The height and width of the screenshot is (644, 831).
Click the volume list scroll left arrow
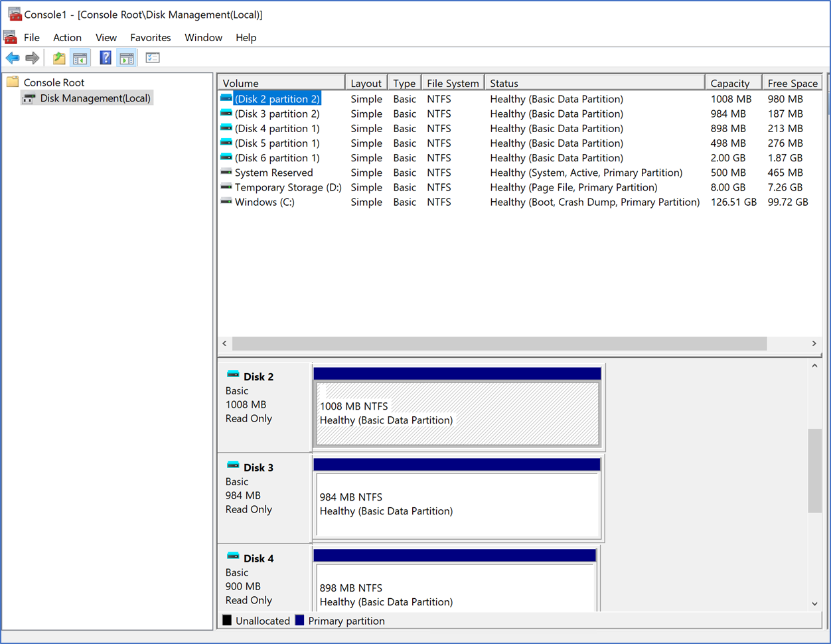pos(224,343)
